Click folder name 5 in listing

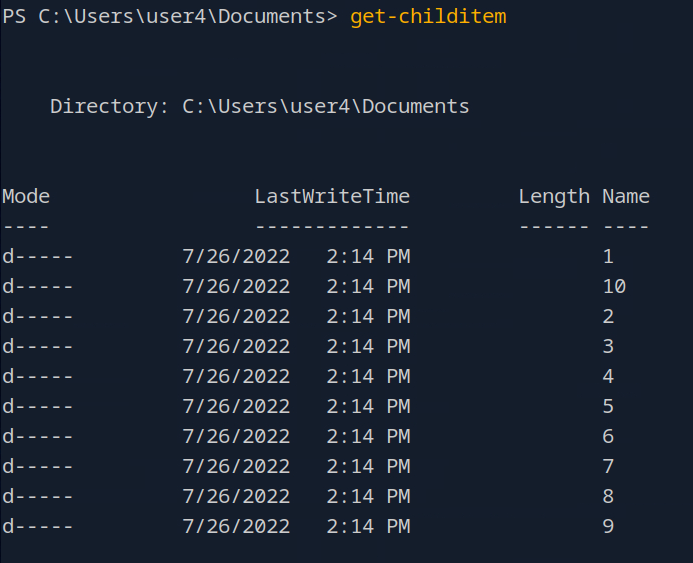pos(608,407)
